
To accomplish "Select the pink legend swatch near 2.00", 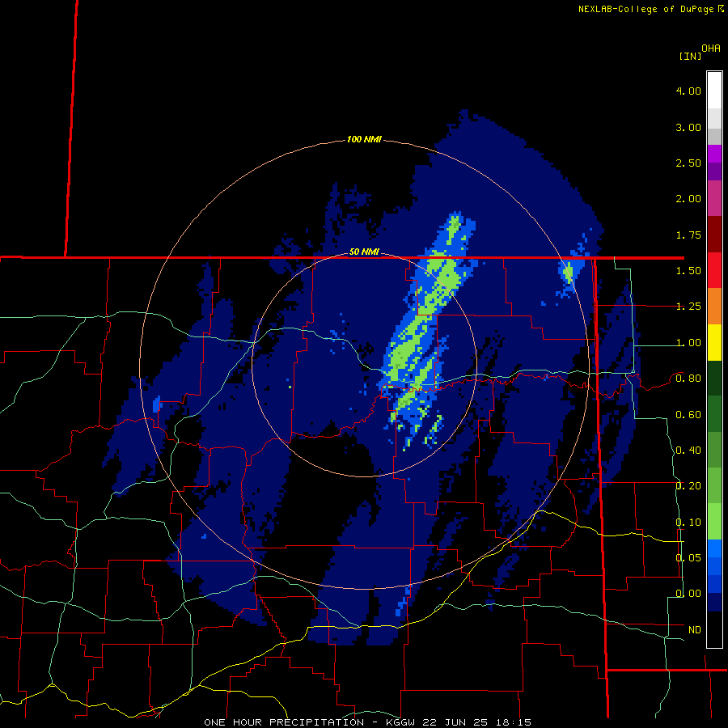I will [x=714, y=199].
